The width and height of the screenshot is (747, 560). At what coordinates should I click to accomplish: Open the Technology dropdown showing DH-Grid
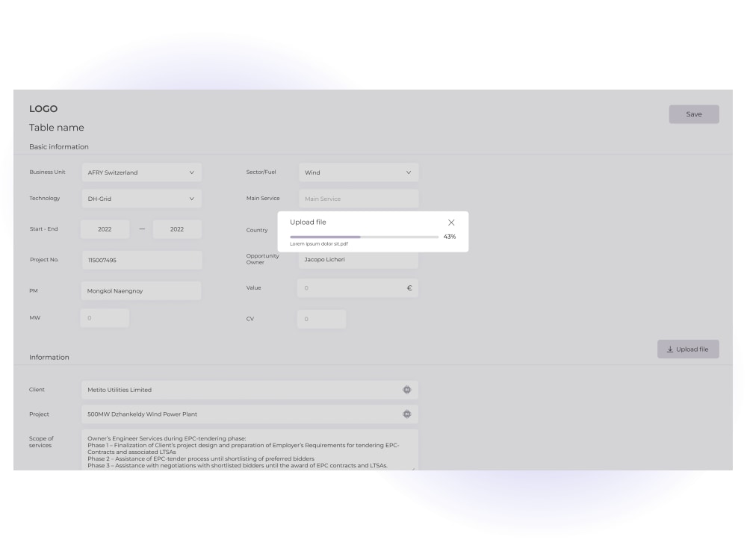[142, 199]
